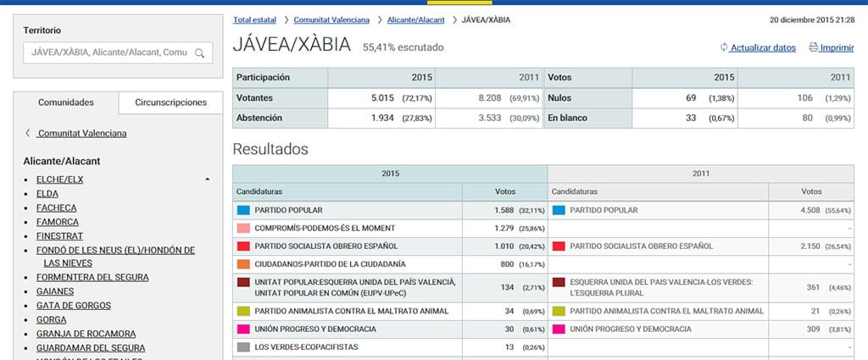Select GAIANES in the municipality list
Viewport: 868px width, 360px height.
pyautogui.click(x=55, y=291)
